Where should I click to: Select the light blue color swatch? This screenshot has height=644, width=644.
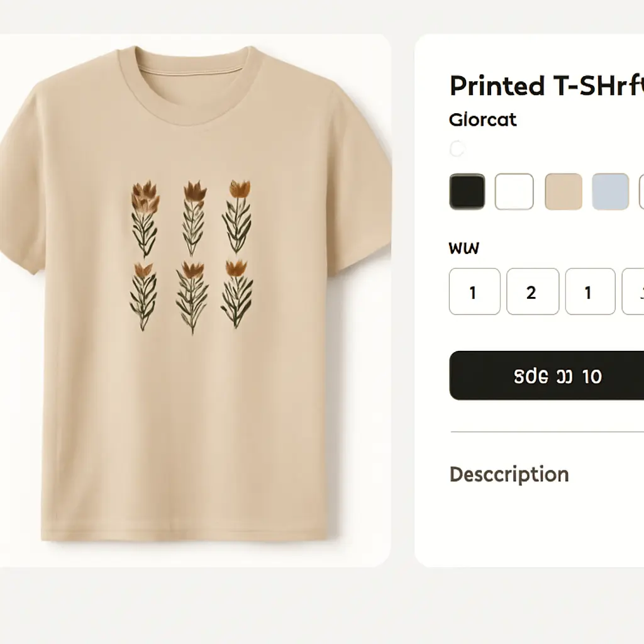click(x=610, y=192)
